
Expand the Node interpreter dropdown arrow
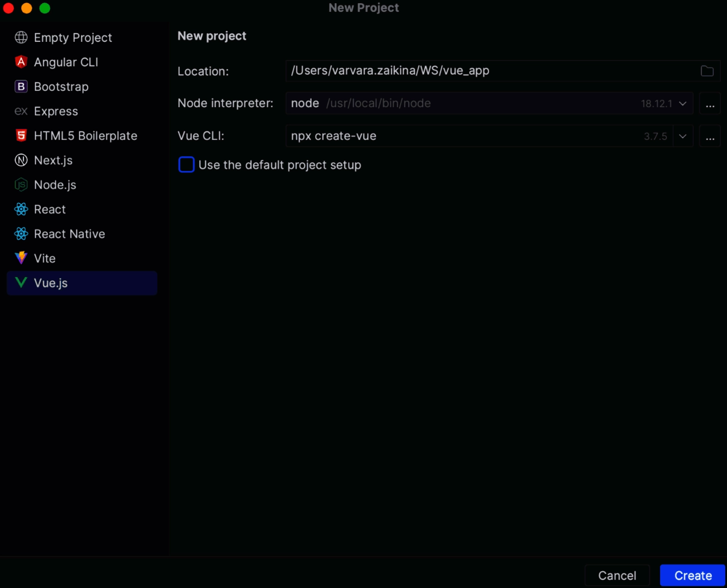pyautogui.click(x=682, y=104)
